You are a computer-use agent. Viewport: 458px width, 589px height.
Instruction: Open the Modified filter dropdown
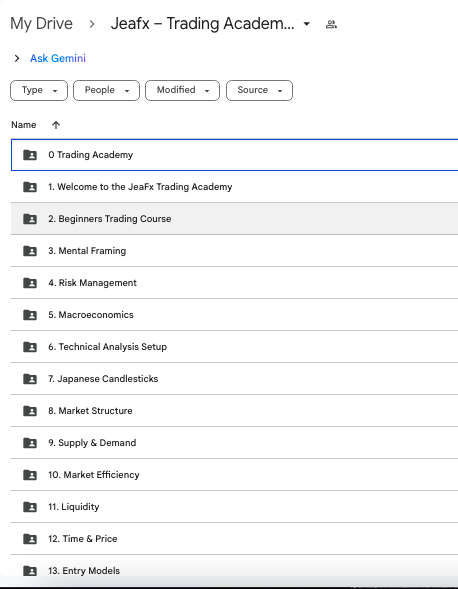click(x=183, y=91)
